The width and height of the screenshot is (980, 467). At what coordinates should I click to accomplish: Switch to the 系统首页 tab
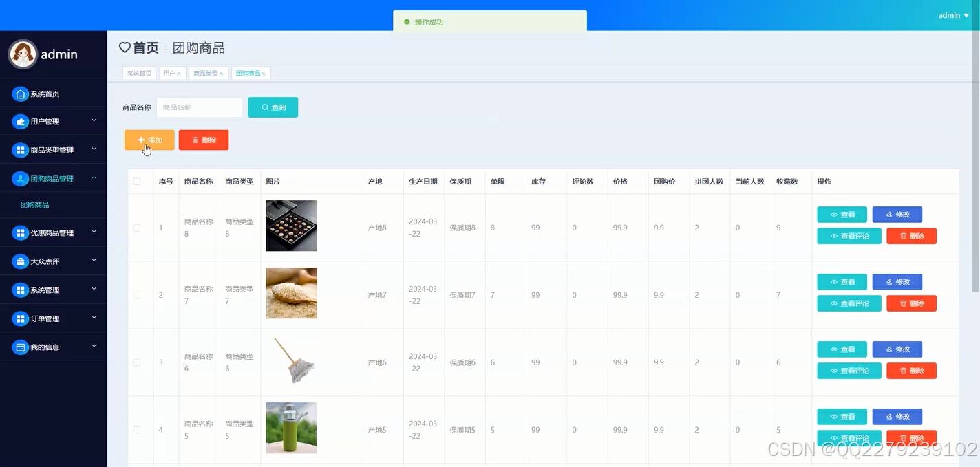pos(139,72)
